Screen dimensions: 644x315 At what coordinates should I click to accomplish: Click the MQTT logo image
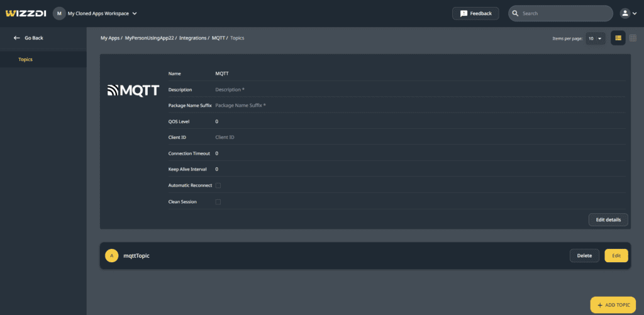tap(133, 90)
